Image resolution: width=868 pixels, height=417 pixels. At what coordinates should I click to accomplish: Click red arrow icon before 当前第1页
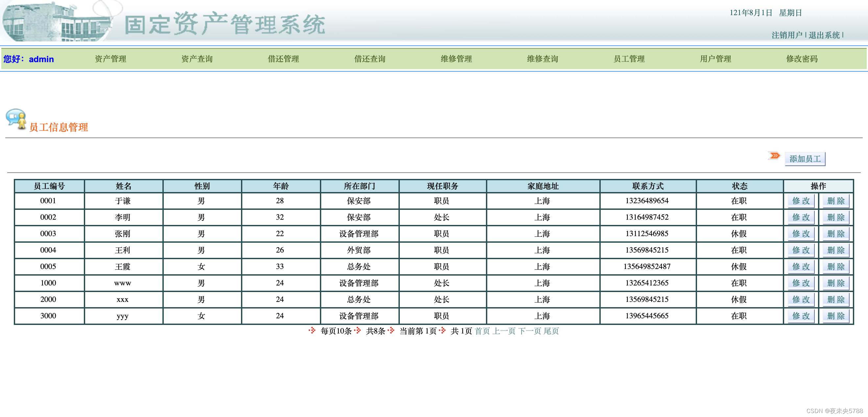pyautogui.click(x=391, y=331)
